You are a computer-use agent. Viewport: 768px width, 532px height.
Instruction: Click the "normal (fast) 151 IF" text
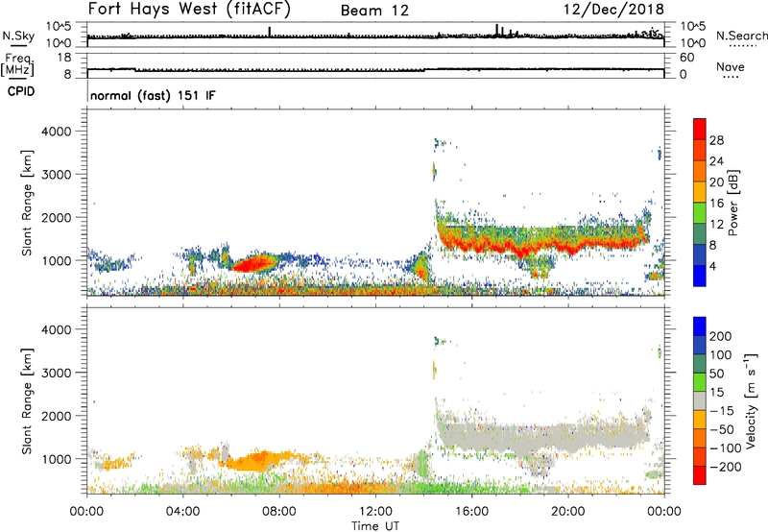pyautogui.click(x=153, y=95)
